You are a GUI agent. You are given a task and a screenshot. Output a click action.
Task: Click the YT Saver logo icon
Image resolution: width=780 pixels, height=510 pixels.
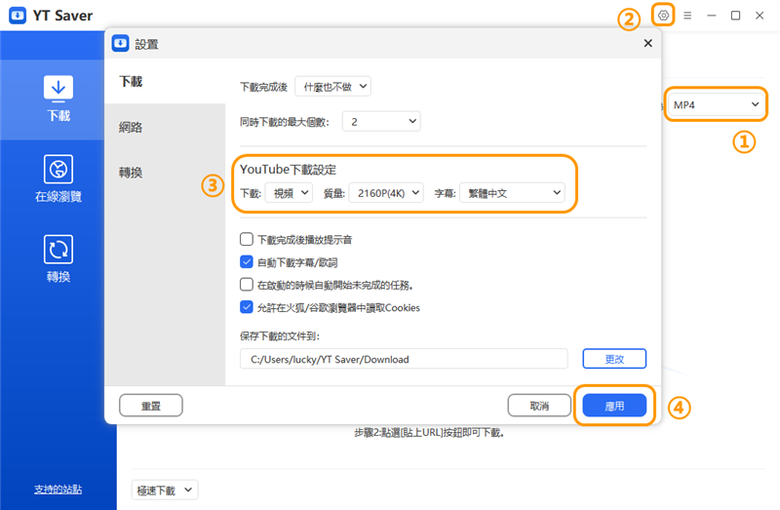pyautogui.click(x=17, y=15)
